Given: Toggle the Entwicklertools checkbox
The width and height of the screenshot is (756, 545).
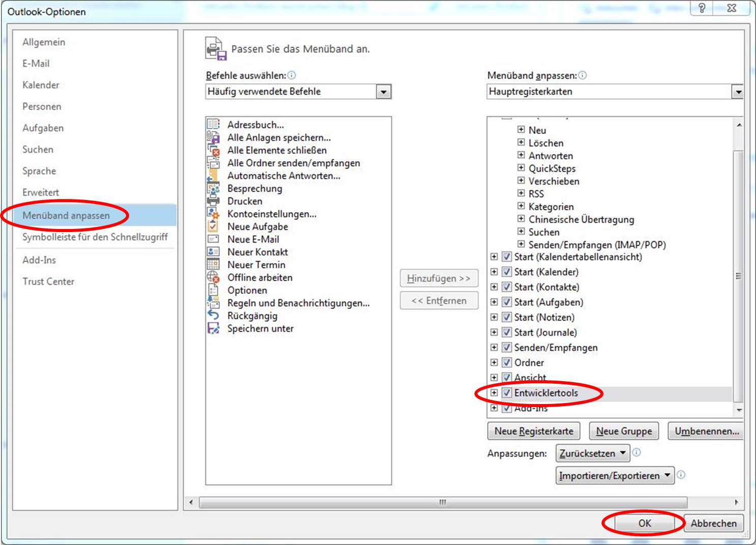Looking at the screenshot, I should click(506, 393).
